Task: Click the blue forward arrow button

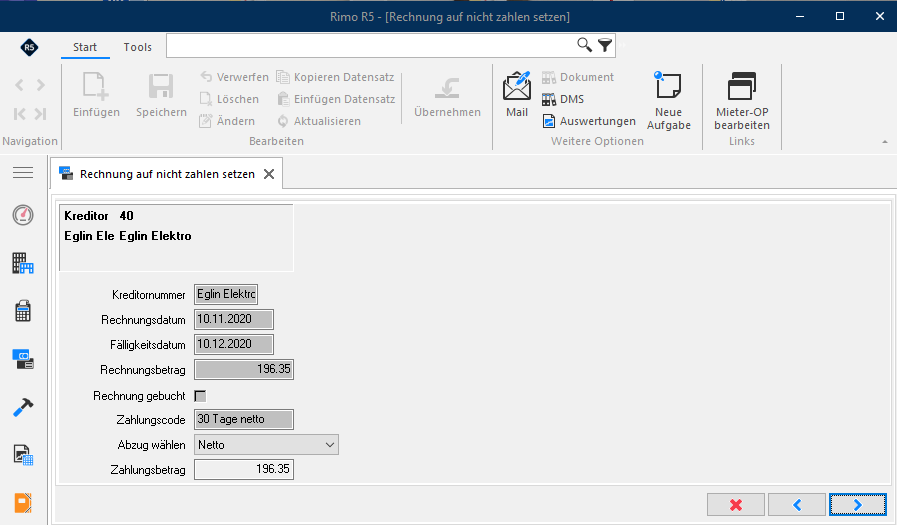Action: (858, 505)
